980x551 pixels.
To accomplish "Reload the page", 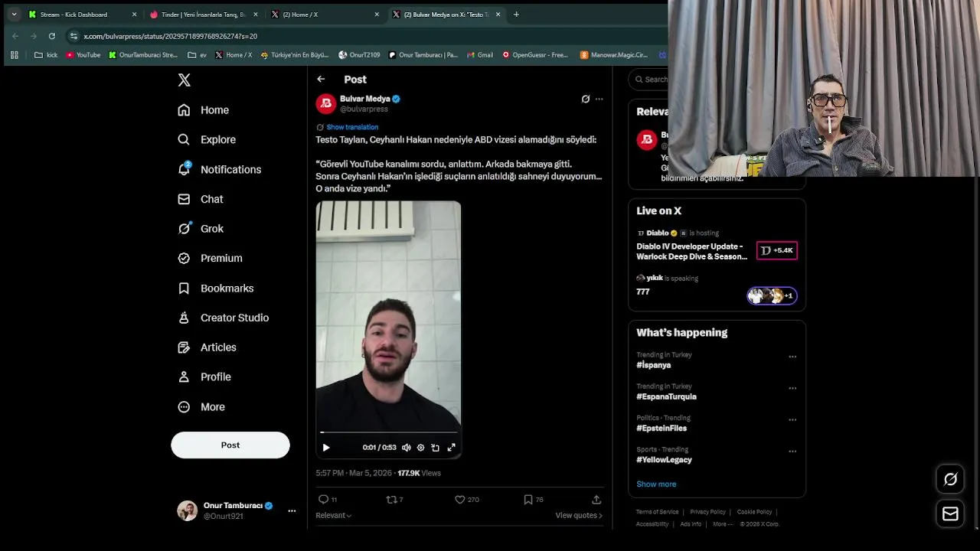I will click(x=51, y=36).
